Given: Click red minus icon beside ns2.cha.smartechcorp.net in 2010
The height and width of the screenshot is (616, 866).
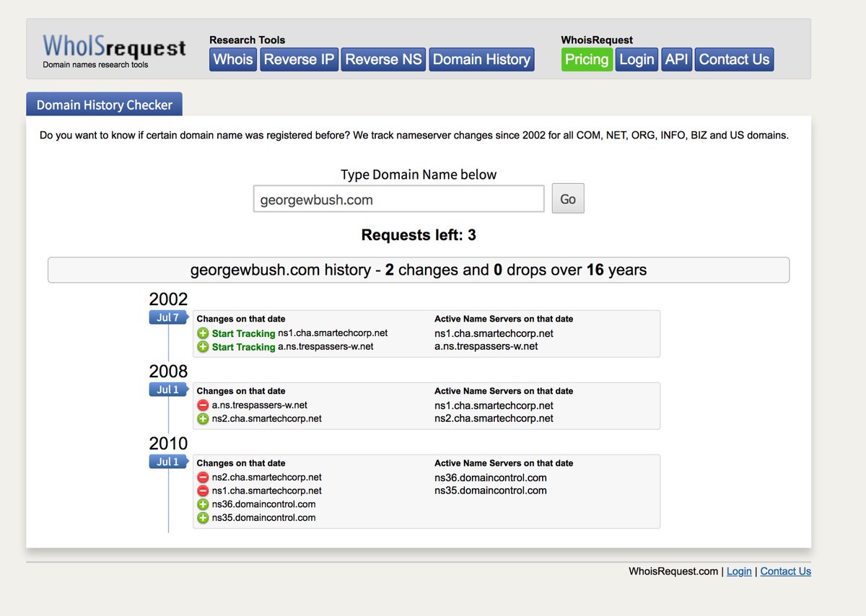Looking at the screenshot, I should click(203, 478).
